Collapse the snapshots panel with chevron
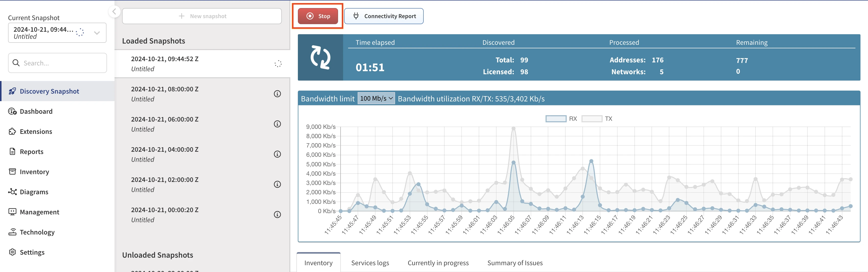The height and width of the screenshot is (272, 868). coord(114,12)
